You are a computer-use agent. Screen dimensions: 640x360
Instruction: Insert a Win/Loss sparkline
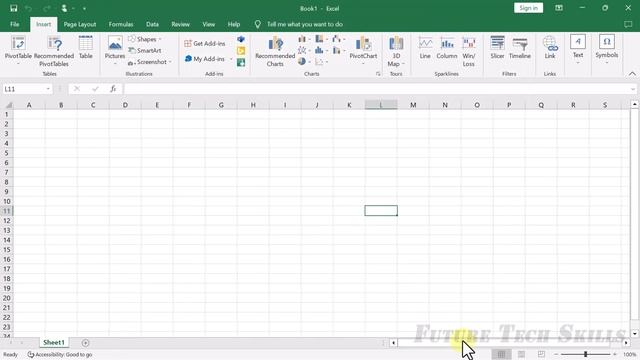click(469, 51)
